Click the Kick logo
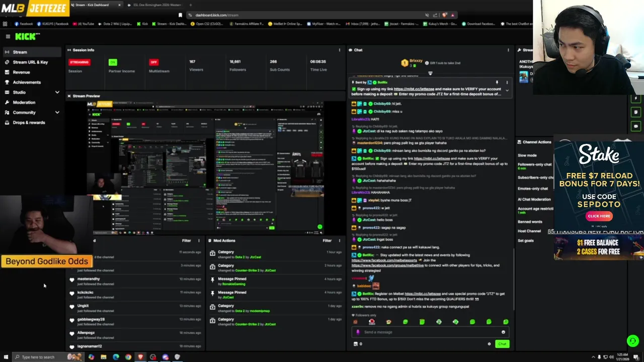 [27, 36]
